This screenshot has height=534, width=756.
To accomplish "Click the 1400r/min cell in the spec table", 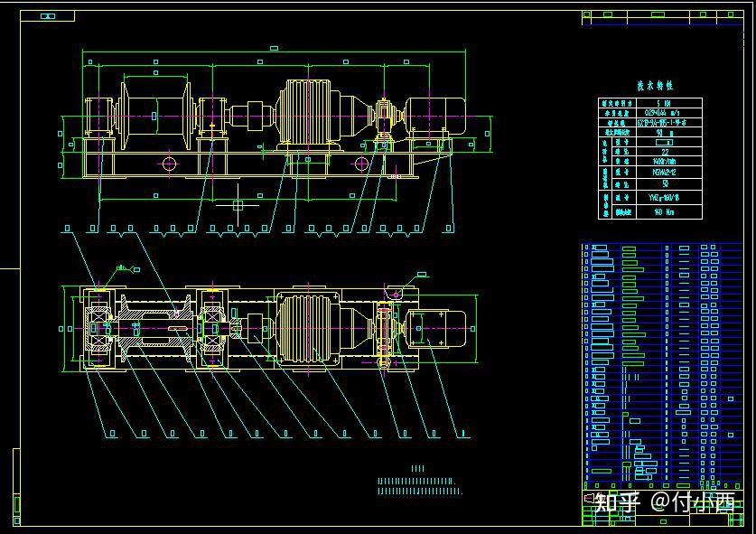I will click(668, 161).
